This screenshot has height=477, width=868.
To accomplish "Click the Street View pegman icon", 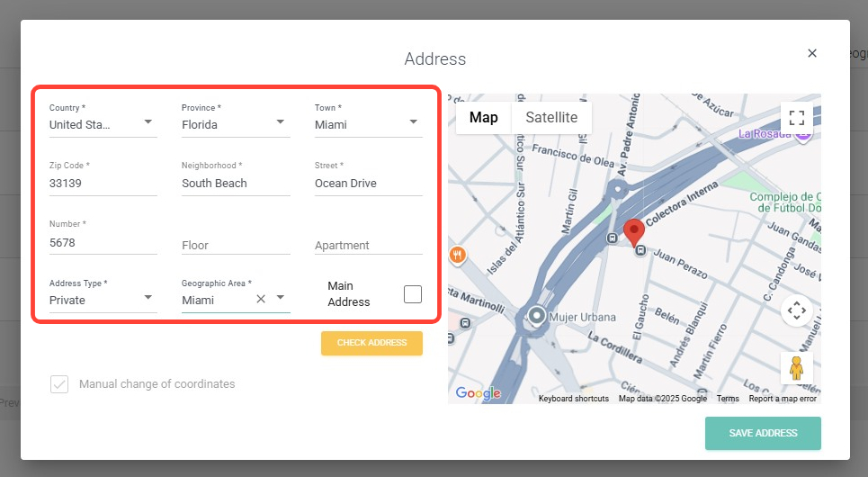I will [796, 368].
